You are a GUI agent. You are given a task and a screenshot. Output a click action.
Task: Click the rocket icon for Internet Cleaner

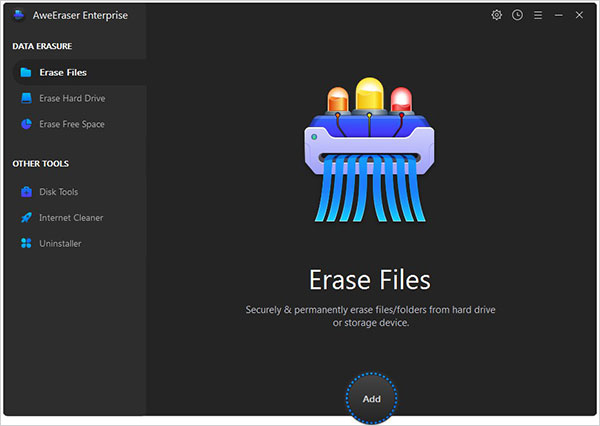click(26, 217)
